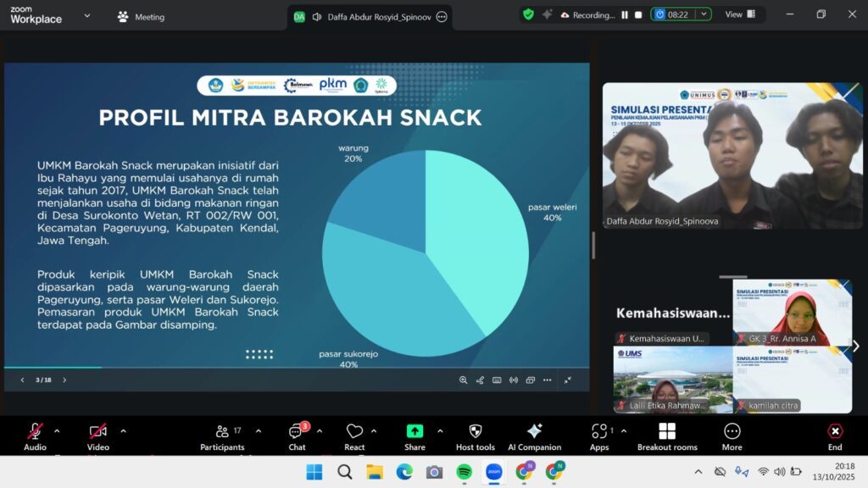The image size is (868, 488).
Task: Go to the next slide arrow
Action: 64,380
